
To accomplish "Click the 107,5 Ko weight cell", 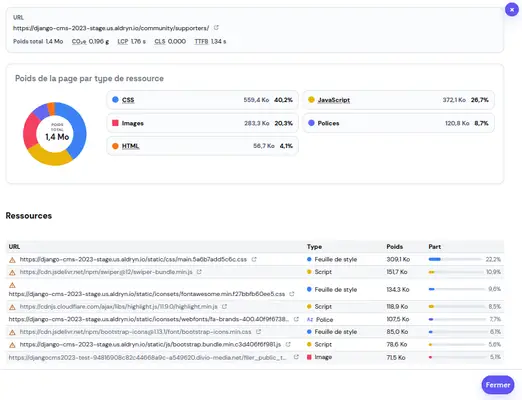I will (x=398, y=319).
